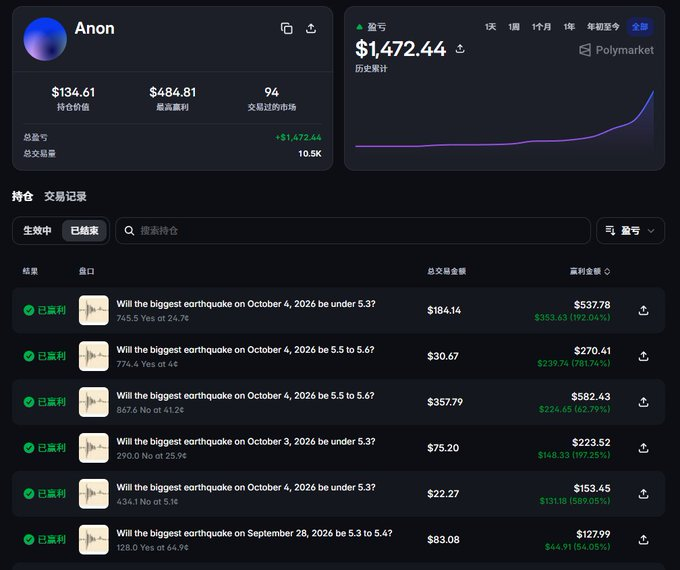
Task: Select the 1天 time range
Action: pyautogui.click(x=490, y=27)
